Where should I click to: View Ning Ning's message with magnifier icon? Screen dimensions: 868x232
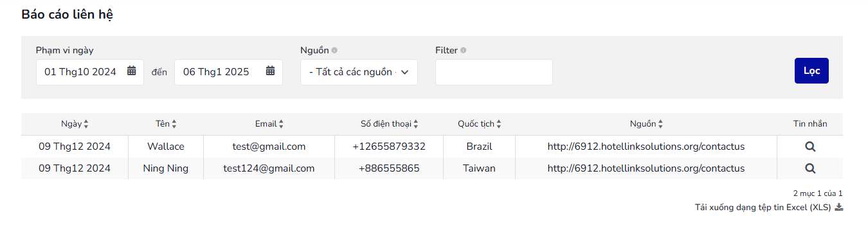810,168
